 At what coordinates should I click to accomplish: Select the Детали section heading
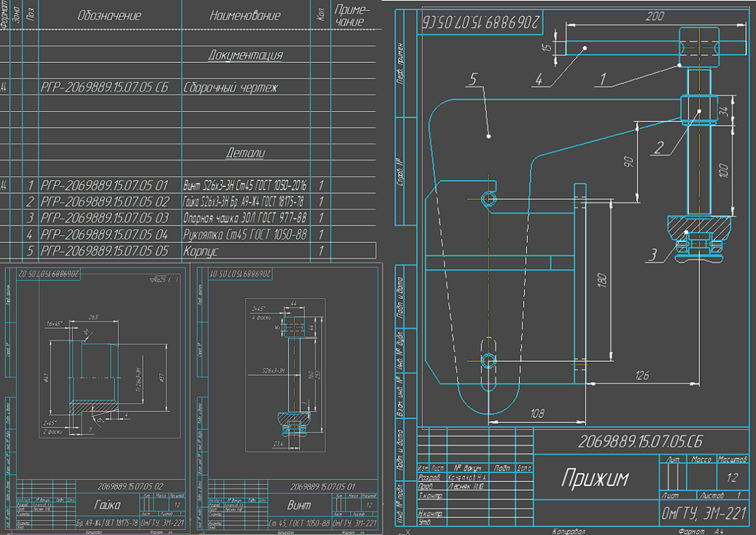(x=245, y=153)
